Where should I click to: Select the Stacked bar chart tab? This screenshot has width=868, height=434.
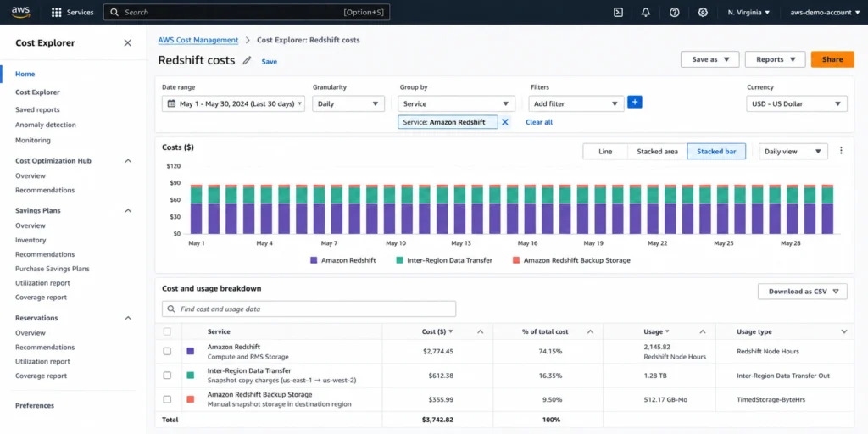coord(716,151)
